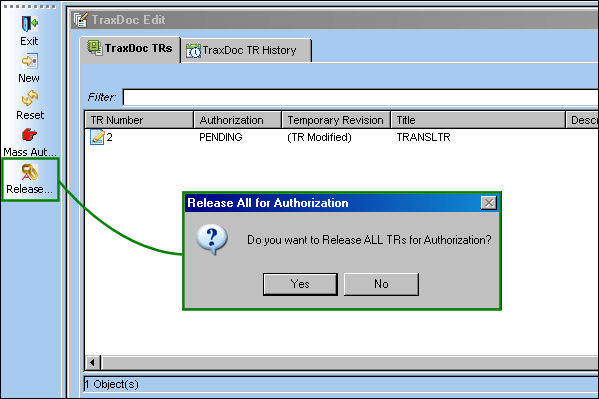Image resolution: width=599 pixels, height=399 pixels.
Task: Click the Exit door icon
Action: pyautogui.click(x=29, y=24)
